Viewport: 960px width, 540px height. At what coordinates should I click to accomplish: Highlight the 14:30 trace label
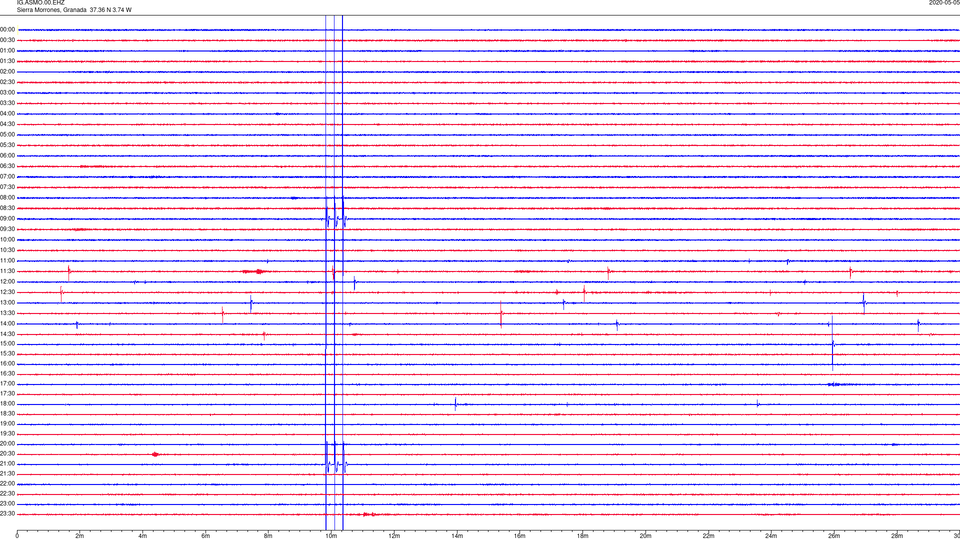tap(7, 334)
